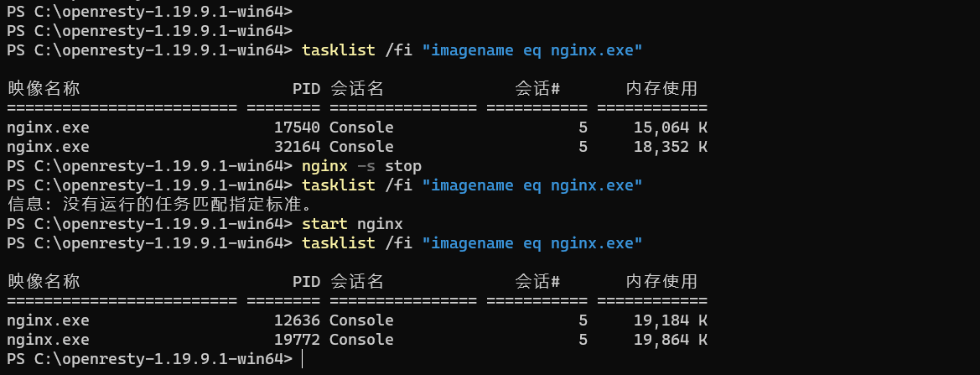Click the first table's 映像名称 header
Screen dimensions: 980x375
click(43, 89)
